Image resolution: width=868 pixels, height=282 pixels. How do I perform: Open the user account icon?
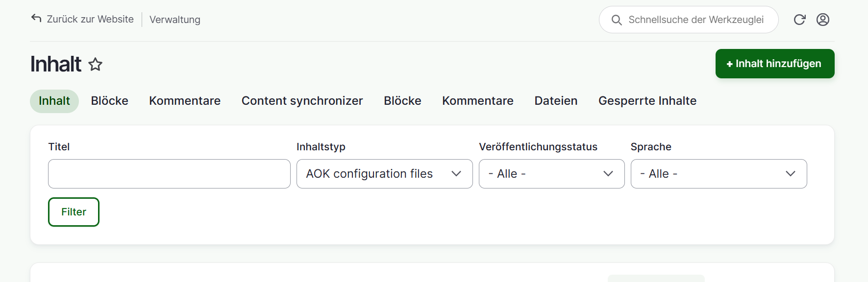pyautogui.click(x=823, y=20)
